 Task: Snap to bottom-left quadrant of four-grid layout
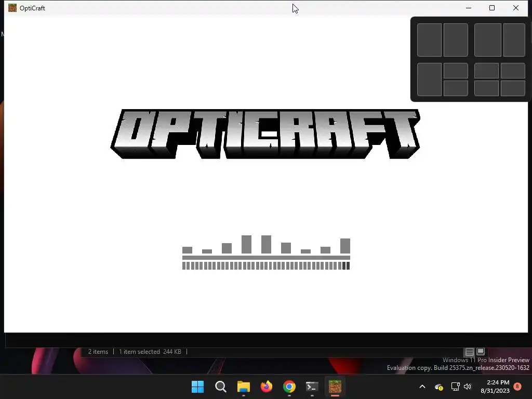pyautogui.click(x=486, y=88)
